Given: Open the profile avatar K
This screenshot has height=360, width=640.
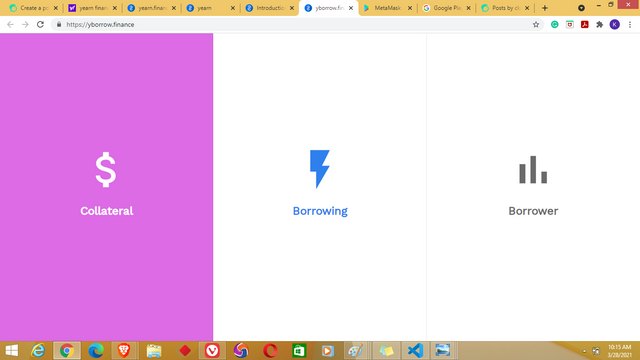Looking at the screenshot, I should tap(615, 24).
